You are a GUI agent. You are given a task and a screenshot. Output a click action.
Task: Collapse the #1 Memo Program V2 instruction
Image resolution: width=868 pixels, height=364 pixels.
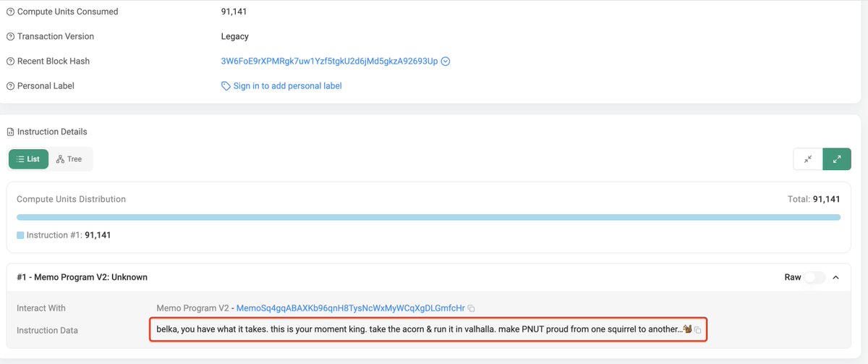point(836,277)
